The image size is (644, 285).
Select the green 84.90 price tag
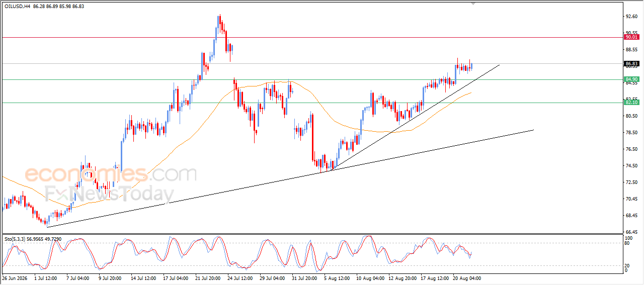[631, 79]
